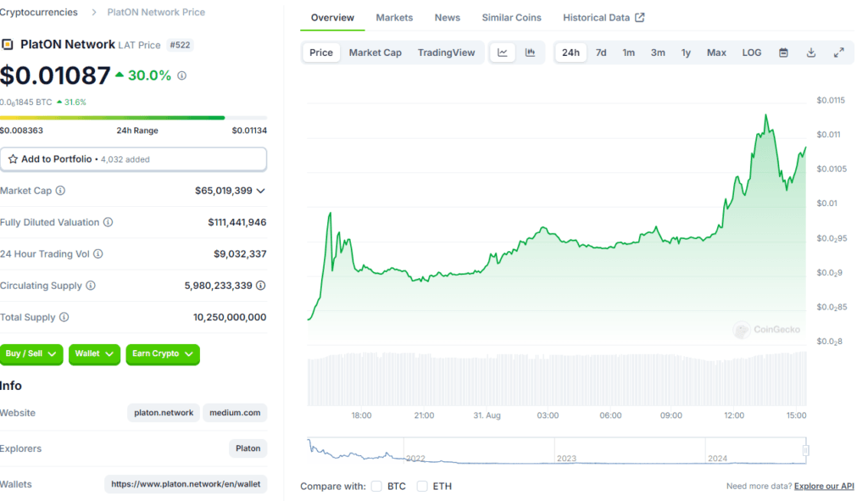Click the 10,250,000,000 total supply value
This screenshot has width=868, height=501.
pyautogui.click(x=230, y=317)
